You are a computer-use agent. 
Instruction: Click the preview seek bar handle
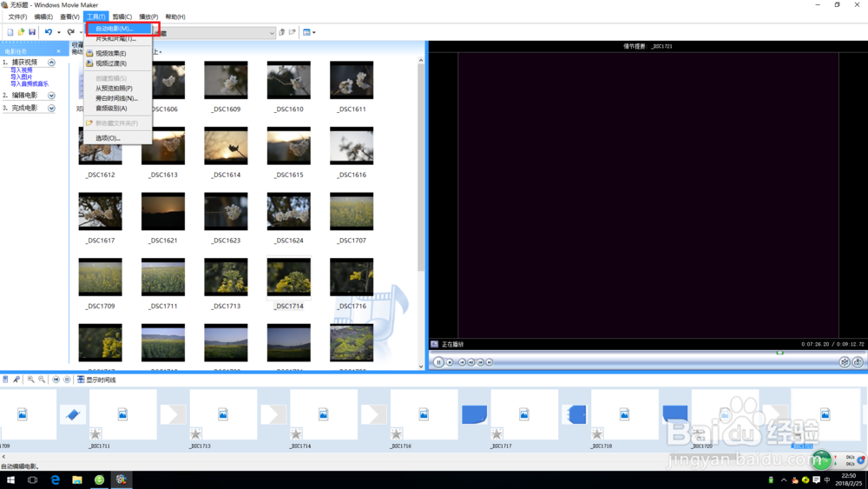[x=779, y=353]
